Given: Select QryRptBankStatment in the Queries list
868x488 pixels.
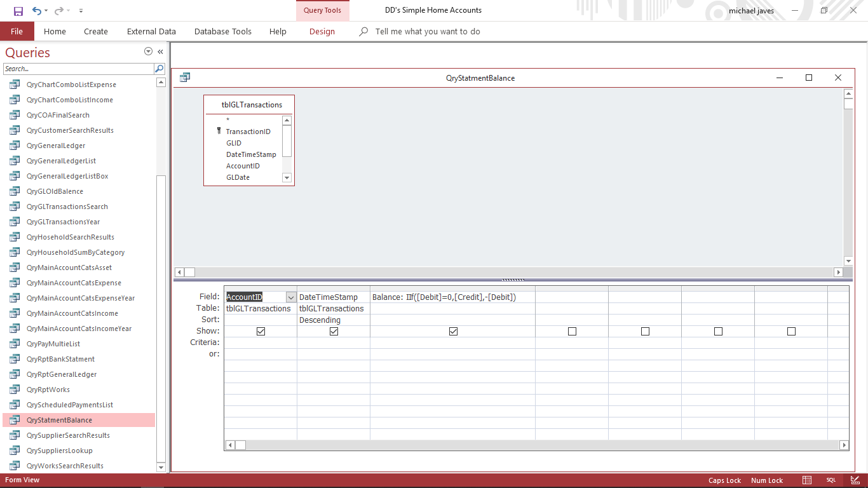Looking at the screenshot, I should 79,359.
